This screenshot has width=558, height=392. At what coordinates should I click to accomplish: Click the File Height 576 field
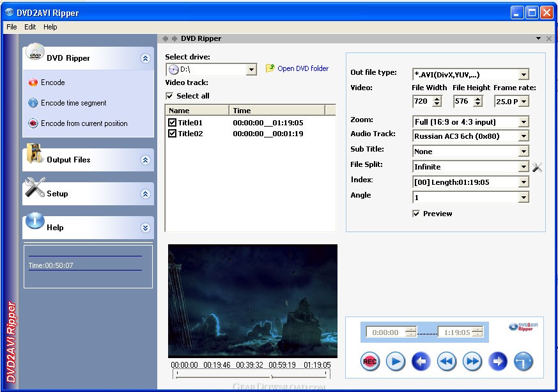click(463, 102)
